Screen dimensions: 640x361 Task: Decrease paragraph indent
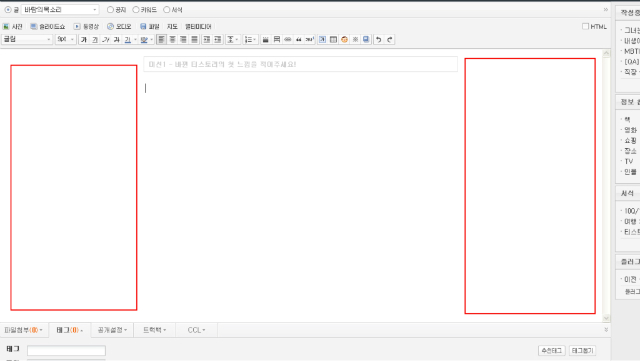click(218, 40)
